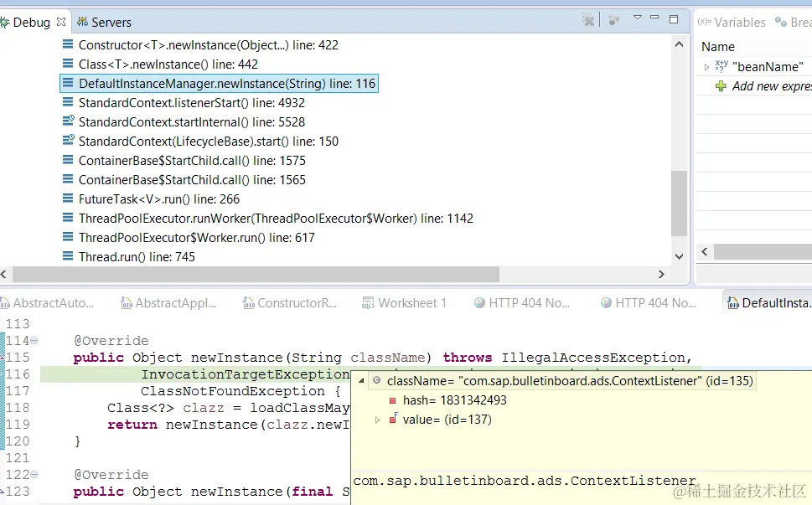Select FutureTask<V>.run() line 266 frame
The width and height of the screenshot is (812, 505).
point(159,199)
